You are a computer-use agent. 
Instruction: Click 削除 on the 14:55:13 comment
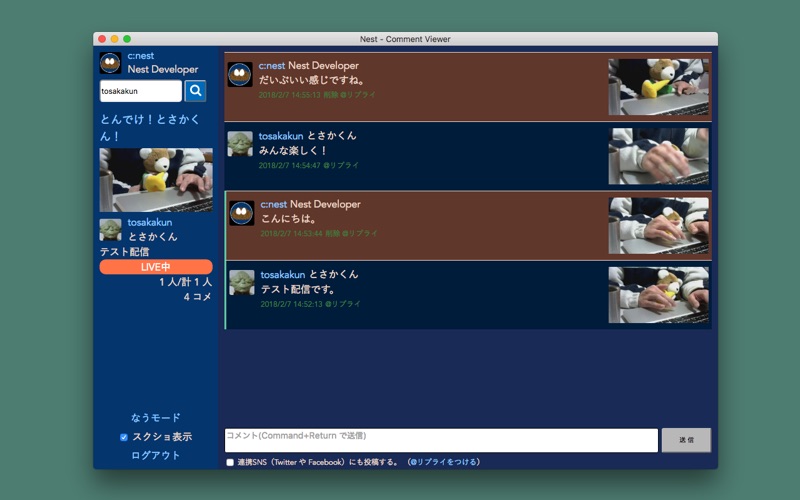[x=331, y=95]
